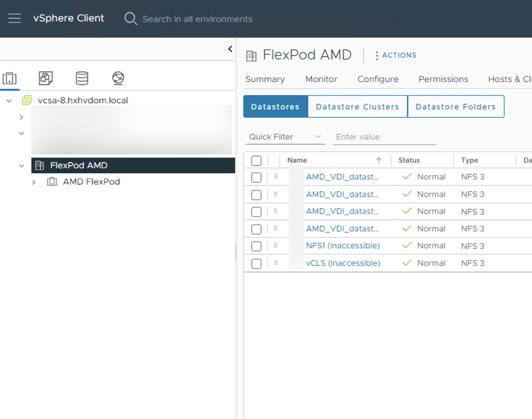Screen dimensions: 532x419
Task: Click the Type column header
Action: click(469, 160)
